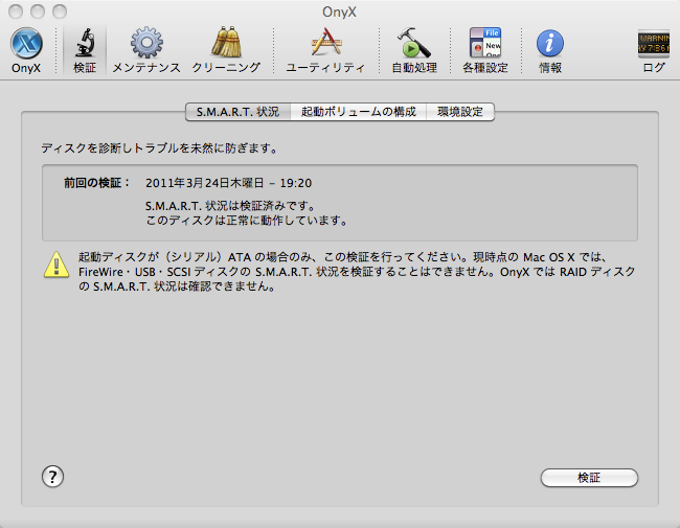The height and width of the screenshot is (528, 680).
Task: Click the last verification date 2011年3月24日木曜日
Action: [x=205, y=183]
